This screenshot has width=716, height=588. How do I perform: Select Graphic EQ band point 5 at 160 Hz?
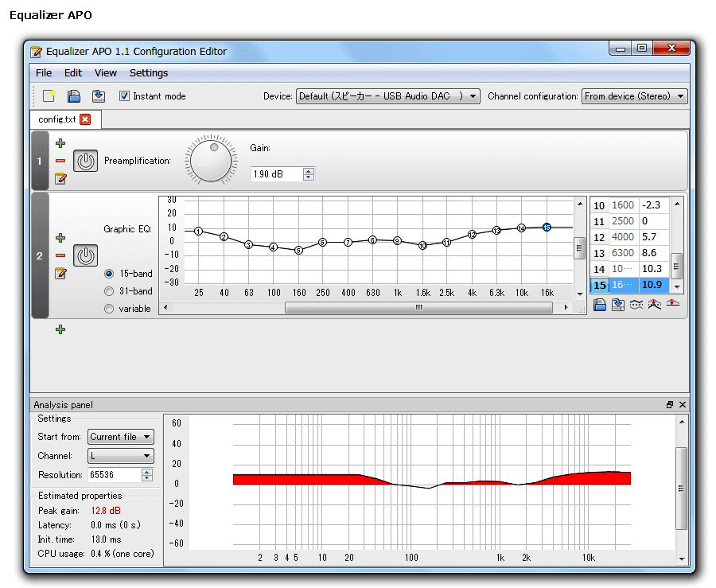point(298,250)
